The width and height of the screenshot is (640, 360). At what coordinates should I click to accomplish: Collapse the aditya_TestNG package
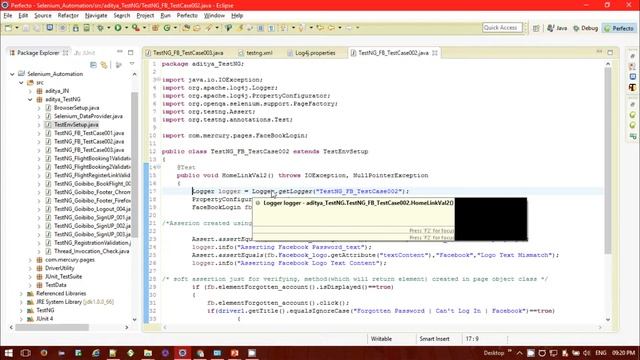coord(30,100)
